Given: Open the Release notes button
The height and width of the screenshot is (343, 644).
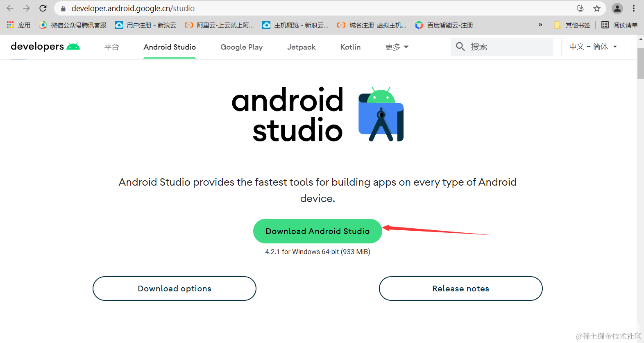Looking at the screenshot, I should (461, 288).
